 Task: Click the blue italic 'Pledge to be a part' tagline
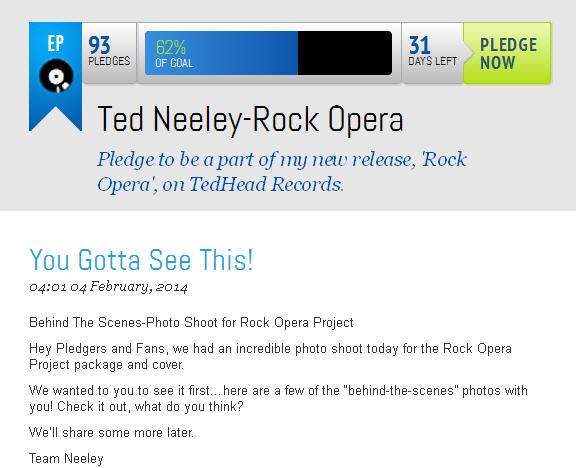coord(282,172)
